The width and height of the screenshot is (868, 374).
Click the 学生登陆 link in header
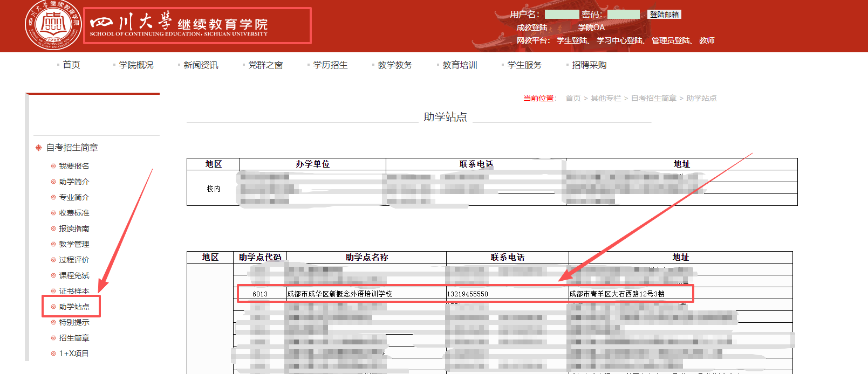(x=572, y=40)
